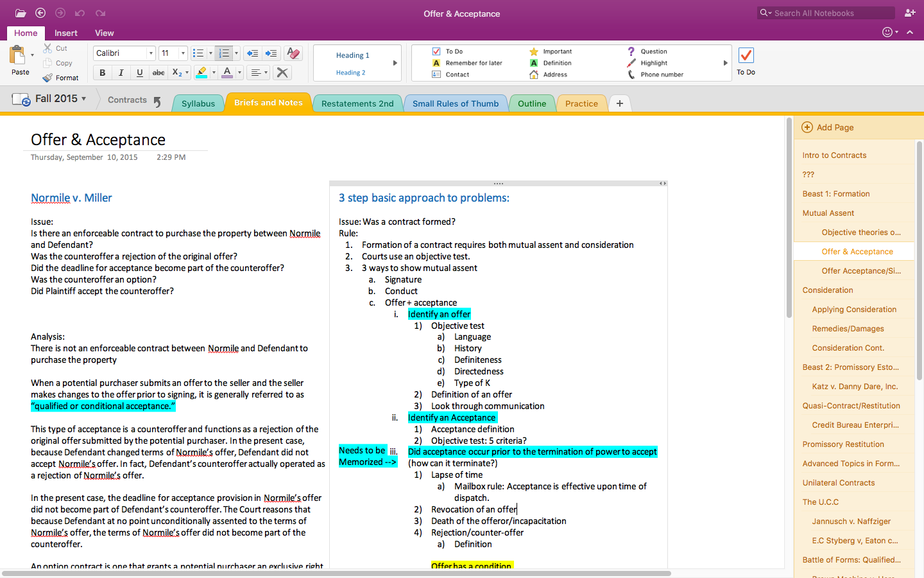The image size is (924, 578).
Task: Apply italic formatting
Action: [121, 73]
